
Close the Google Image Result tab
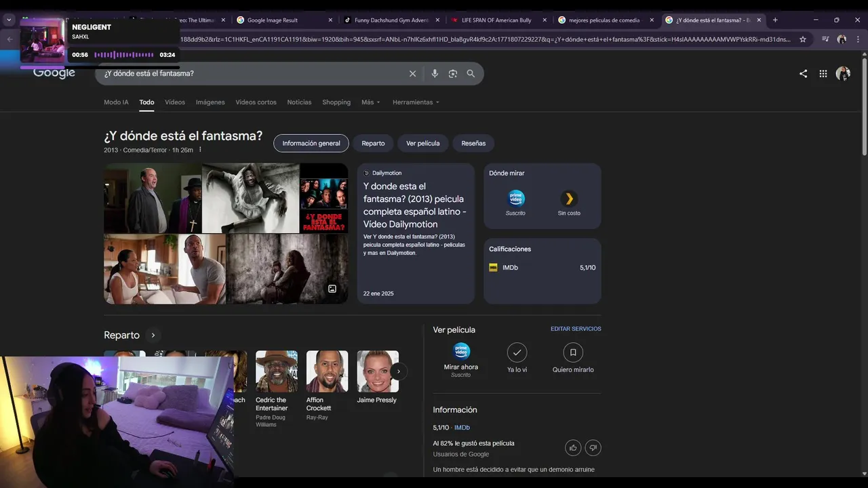coord(330,20)
